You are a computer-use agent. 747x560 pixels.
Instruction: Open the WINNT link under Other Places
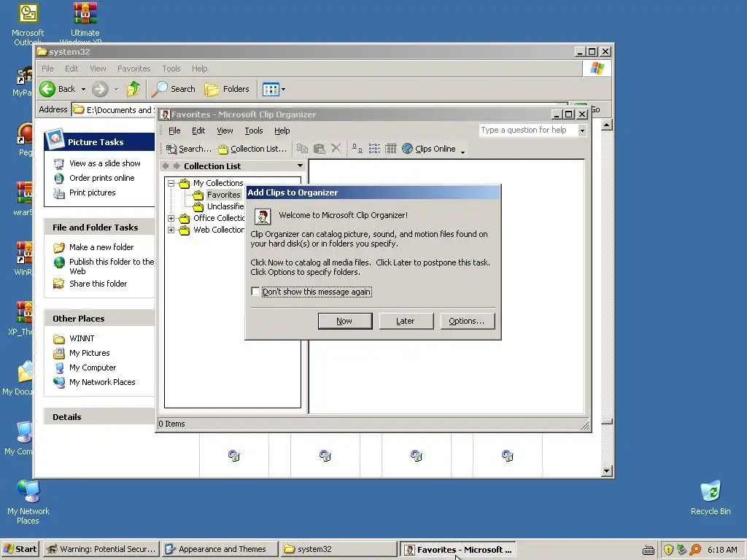[x=82, y=338]
